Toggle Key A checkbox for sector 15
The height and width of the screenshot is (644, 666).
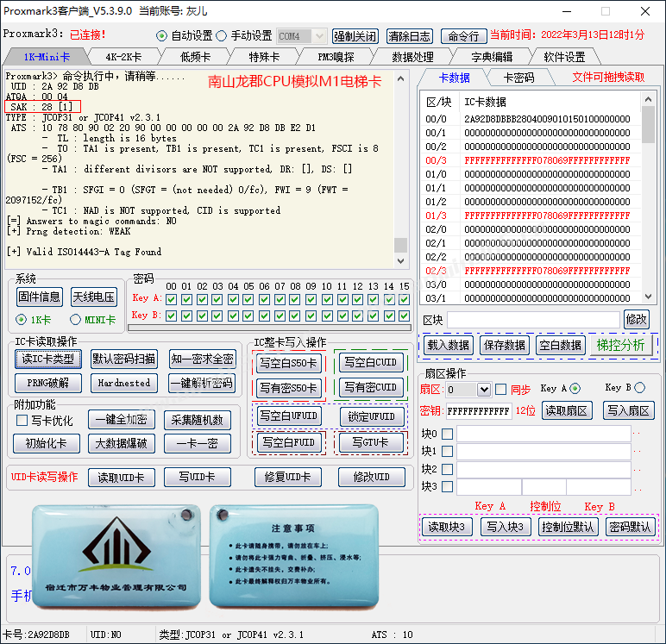(x=405, y=300)
